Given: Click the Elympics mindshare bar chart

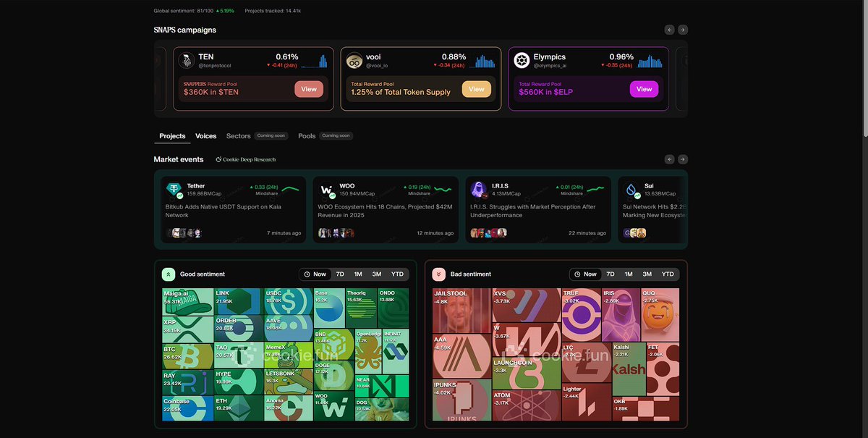Looking at the screenshot, I should (x=650, y=61).
